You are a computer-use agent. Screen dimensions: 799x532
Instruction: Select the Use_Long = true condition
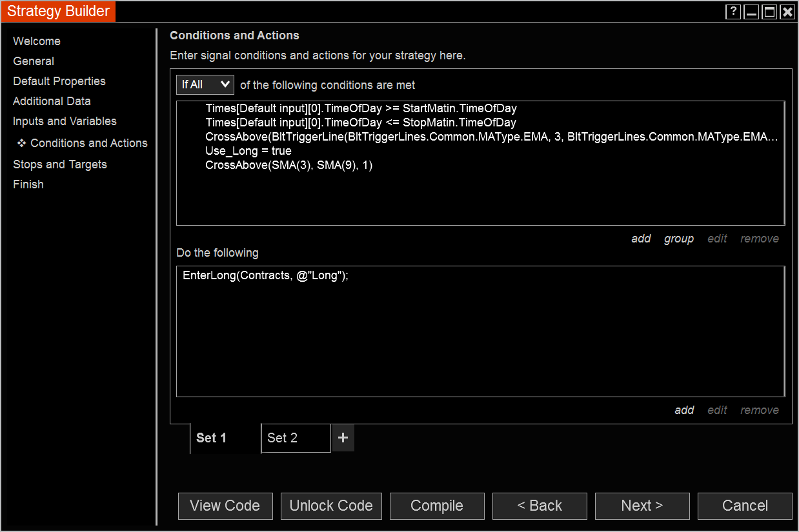(248, 151)
